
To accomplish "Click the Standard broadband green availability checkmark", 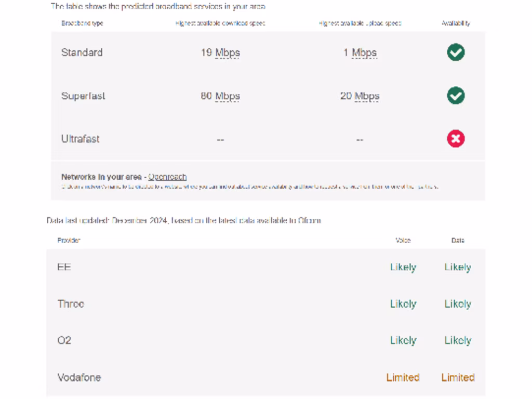I will pyautogui.click(x=456, y=52).
